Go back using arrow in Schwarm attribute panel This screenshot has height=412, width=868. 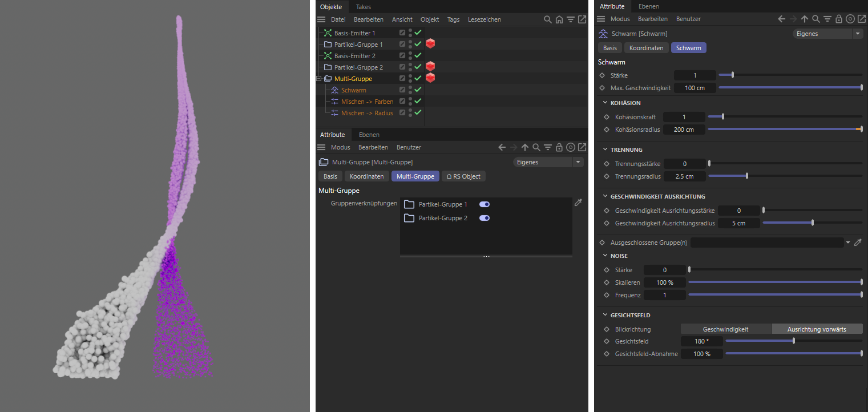[782, 19]
